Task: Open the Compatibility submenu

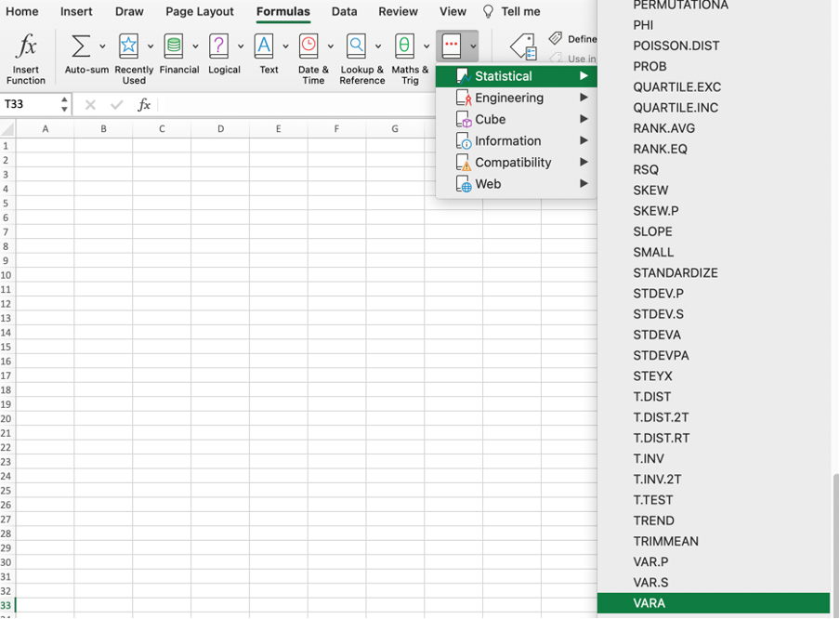Action: [513, 163]
